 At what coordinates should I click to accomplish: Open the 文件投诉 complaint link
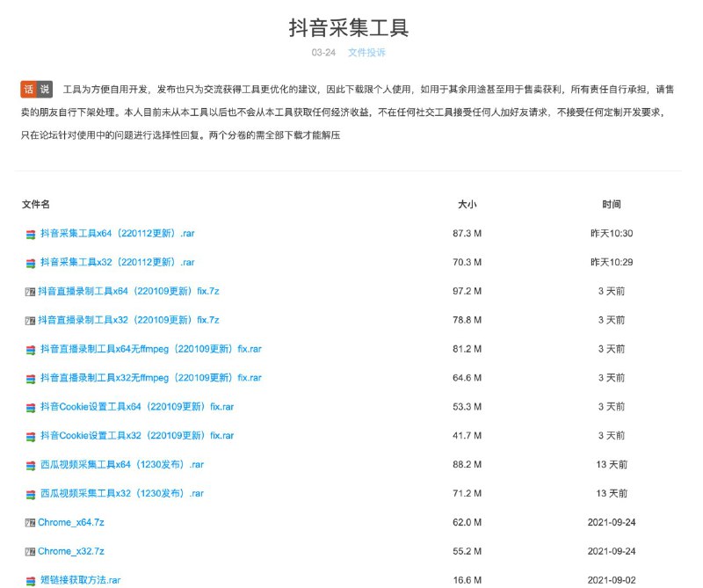point(366,53)
